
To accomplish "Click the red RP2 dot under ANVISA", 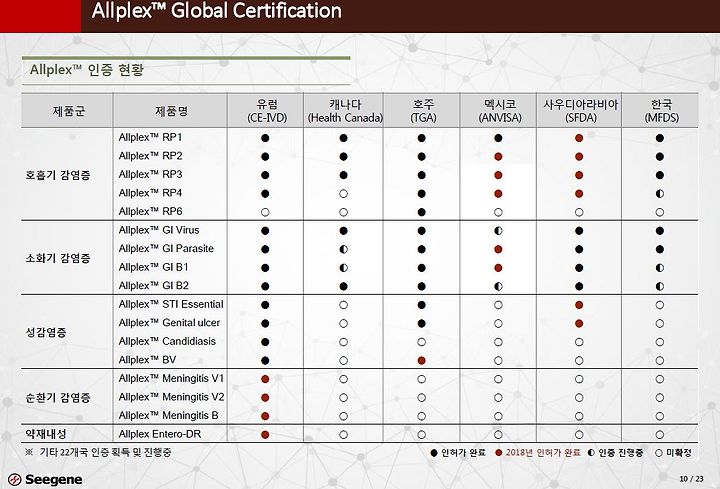I will coord(498,157).
